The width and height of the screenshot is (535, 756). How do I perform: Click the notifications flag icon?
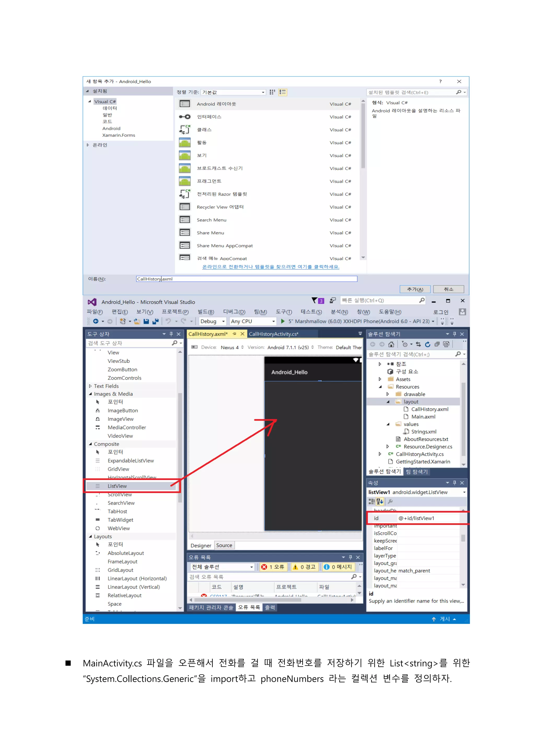(315, 300)
